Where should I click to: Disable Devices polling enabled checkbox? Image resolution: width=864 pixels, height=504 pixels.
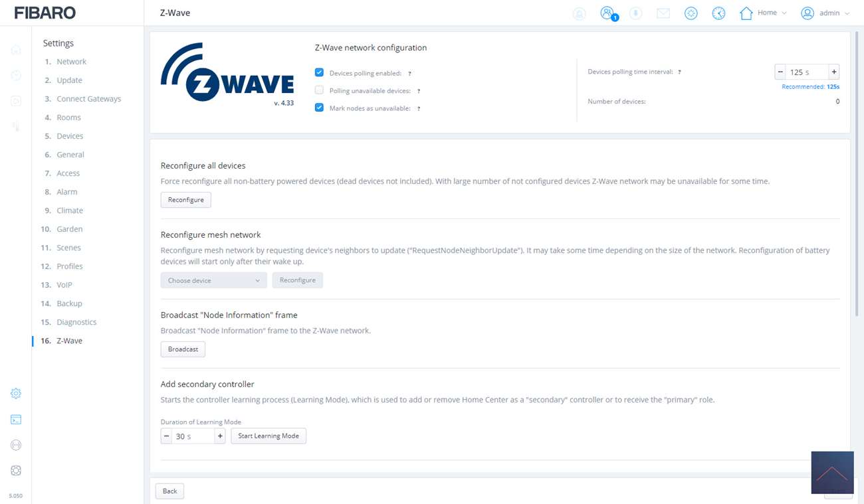point(319,72)
